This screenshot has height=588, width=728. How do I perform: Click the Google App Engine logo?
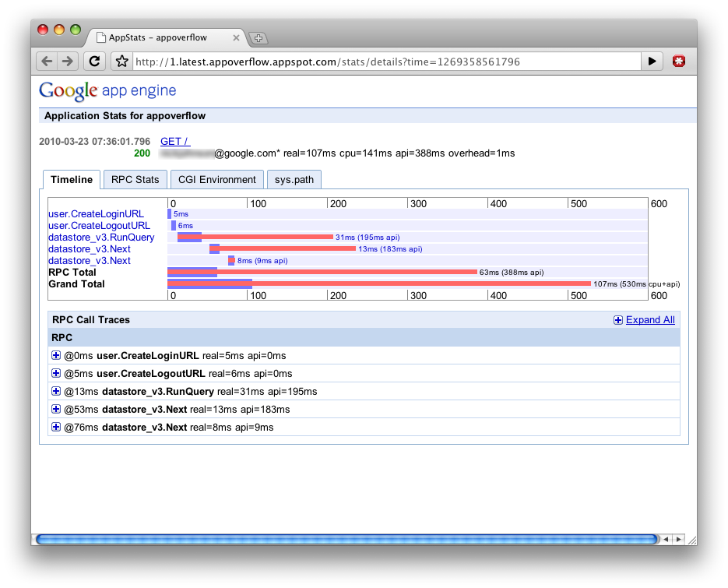pyautogui.click(x=108, y=90)
